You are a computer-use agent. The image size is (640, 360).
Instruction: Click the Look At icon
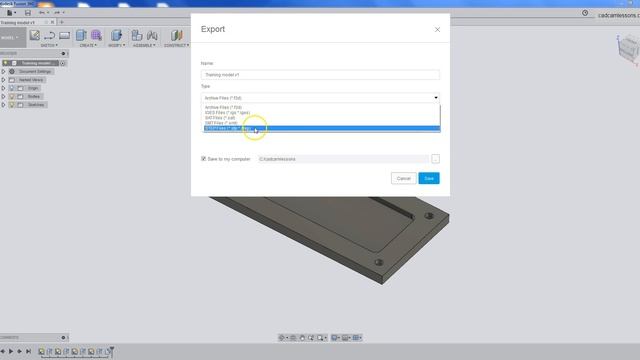click(293, 338)
